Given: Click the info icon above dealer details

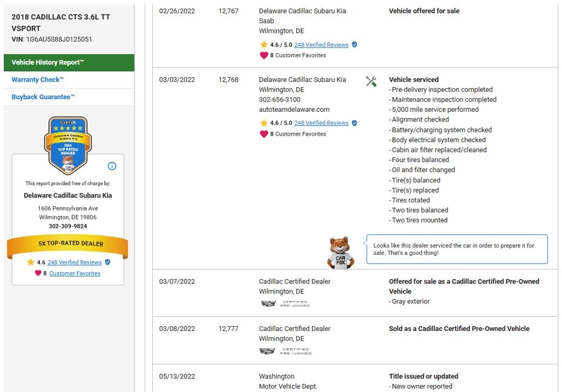Looking at the screenshot, I should [x=112, y=166].
